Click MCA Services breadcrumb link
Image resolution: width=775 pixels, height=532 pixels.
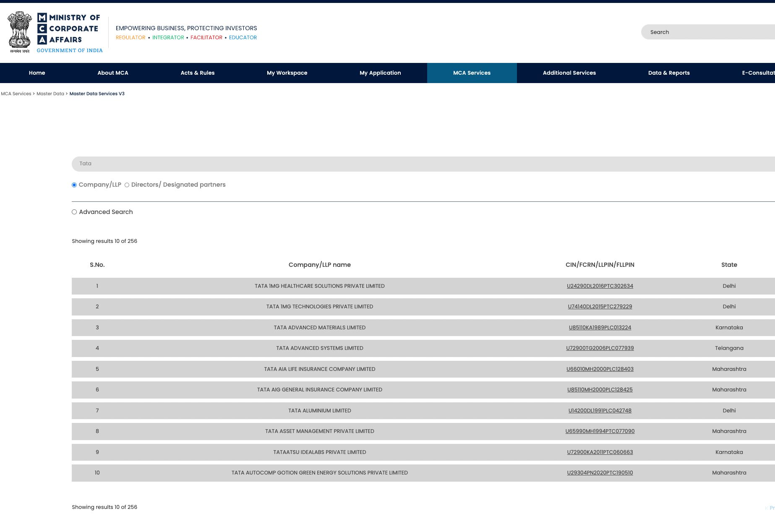pos(16,94)
